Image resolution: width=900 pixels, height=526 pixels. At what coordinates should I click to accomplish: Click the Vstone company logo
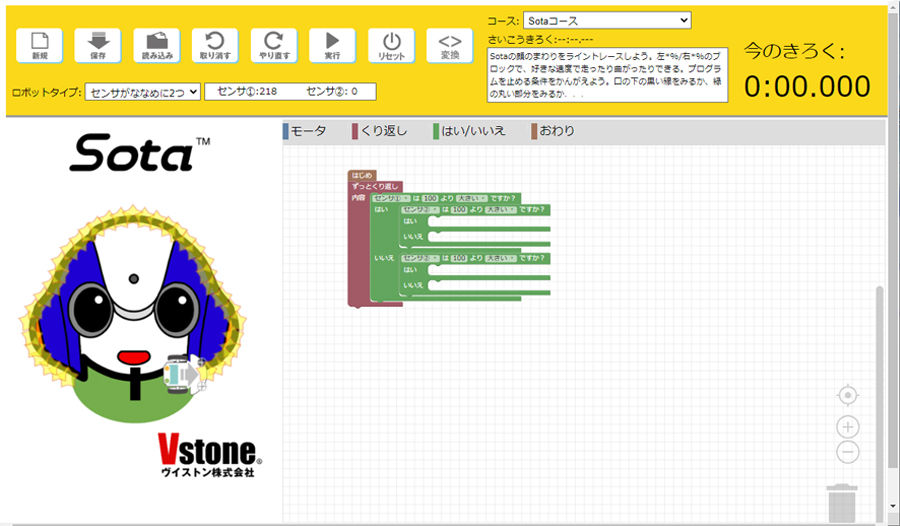(210, 455)
